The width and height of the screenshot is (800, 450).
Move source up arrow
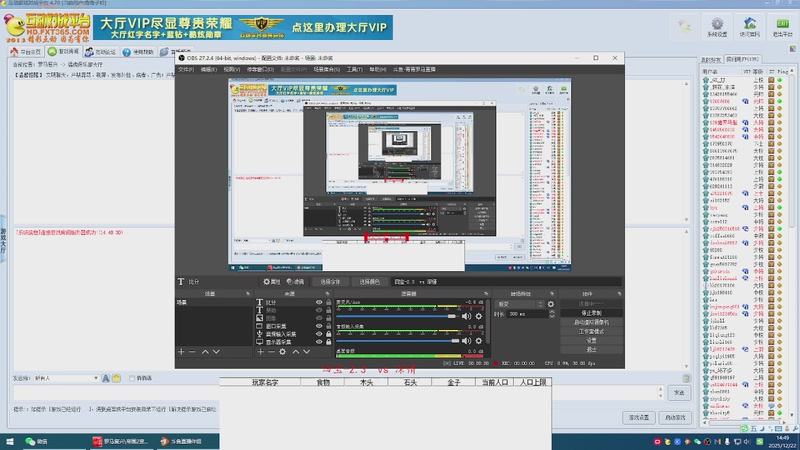pyautogui.click(x=295, y=352)
